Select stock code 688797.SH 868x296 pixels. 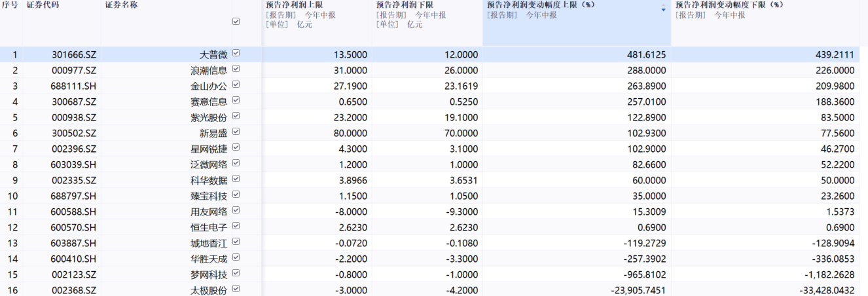tap(73, 196)
